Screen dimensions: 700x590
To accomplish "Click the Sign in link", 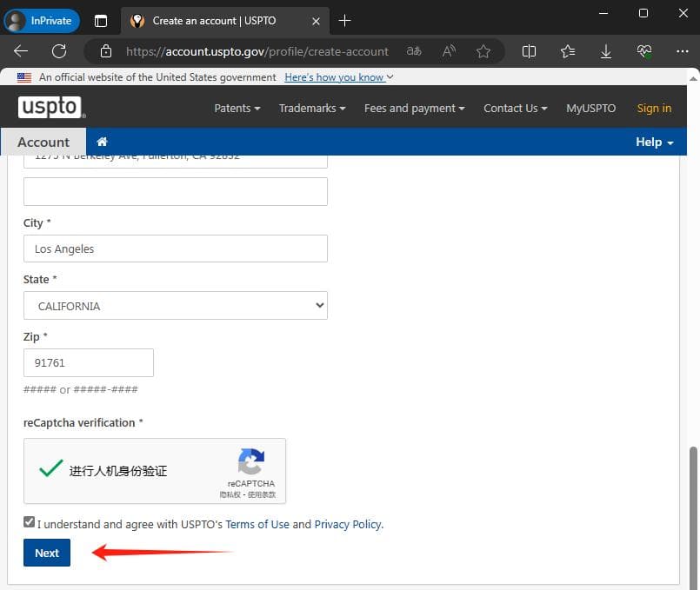I will pyautogui.click(x=654, y=109).
